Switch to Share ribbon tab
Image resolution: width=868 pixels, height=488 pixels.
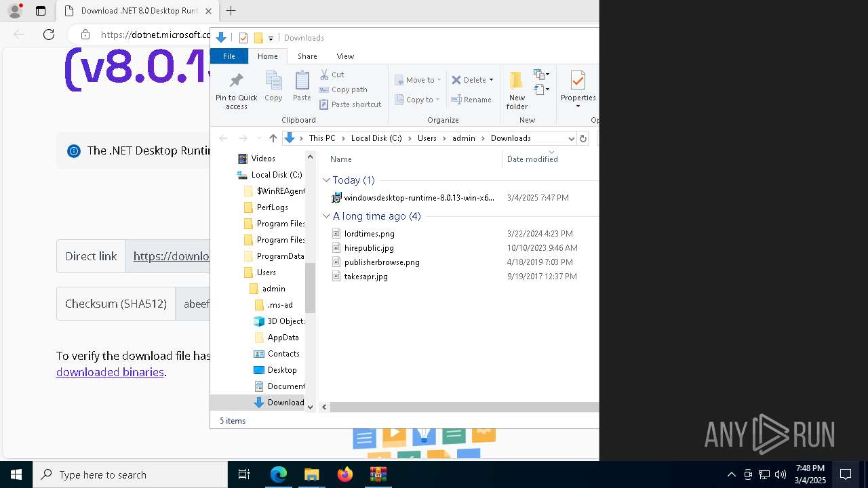point(307,56)
